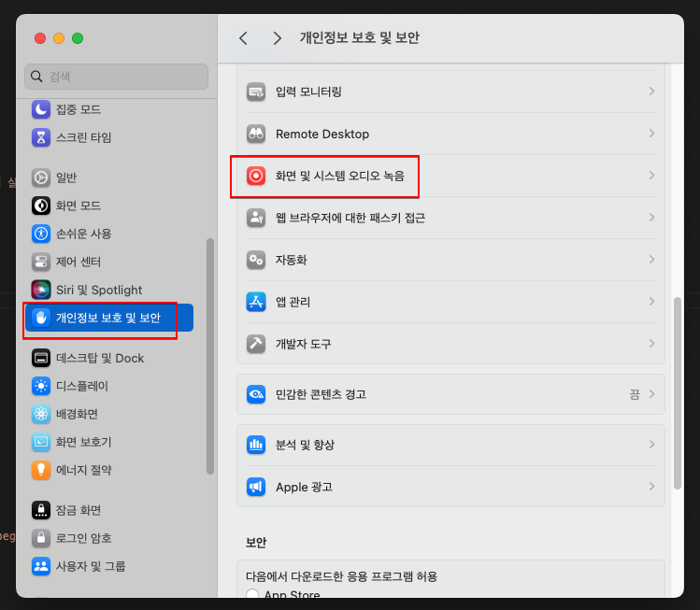Click the 민감한 콘텐츠 경고 eye icon

256,394
